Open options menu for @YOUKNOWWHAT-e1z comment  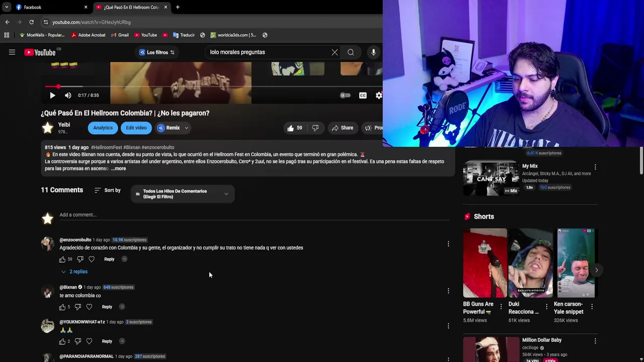point(448,326)
